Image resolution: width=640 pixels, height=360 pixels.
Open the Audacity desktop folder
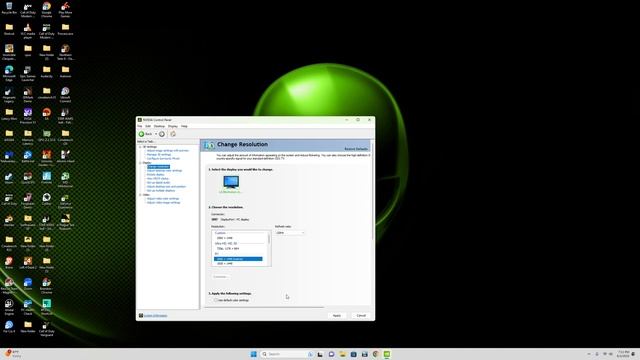tap(47, 72)
